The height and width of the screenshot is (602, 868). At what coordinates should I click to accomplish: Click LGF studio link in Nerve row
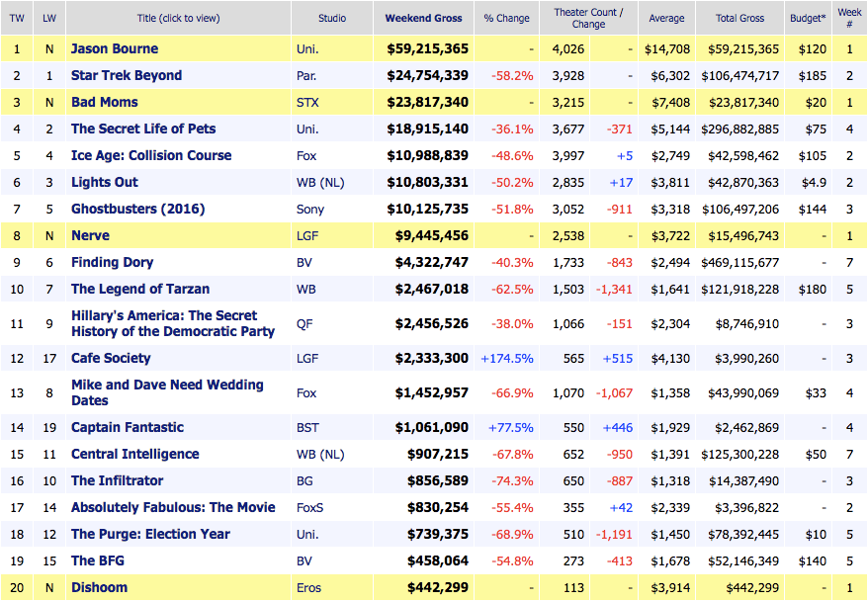point(307,235)
